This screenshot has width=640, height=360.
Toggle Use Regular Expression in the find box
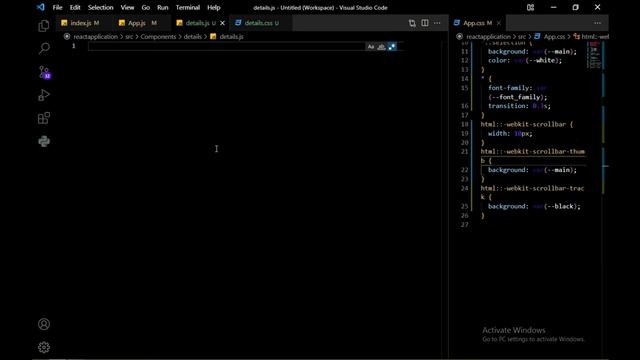[x=392, y=47]
